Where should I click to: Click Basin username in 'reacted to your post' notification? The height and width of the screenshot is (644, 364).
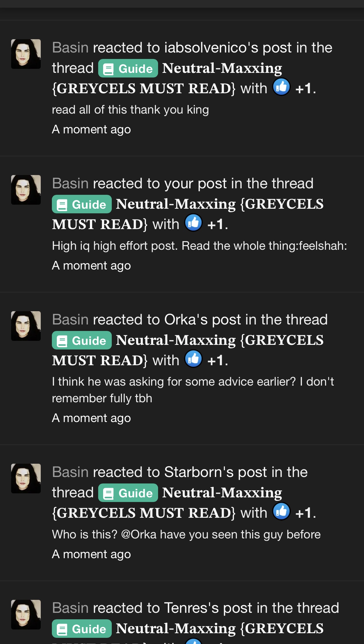(70, 183)
